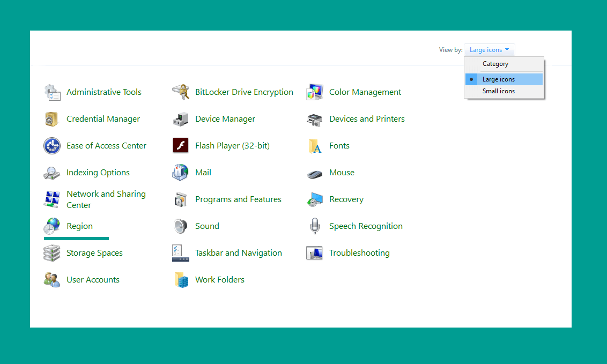Click the Mouse icon
This screenshot has width=607, height=364.
click(314, 174)
